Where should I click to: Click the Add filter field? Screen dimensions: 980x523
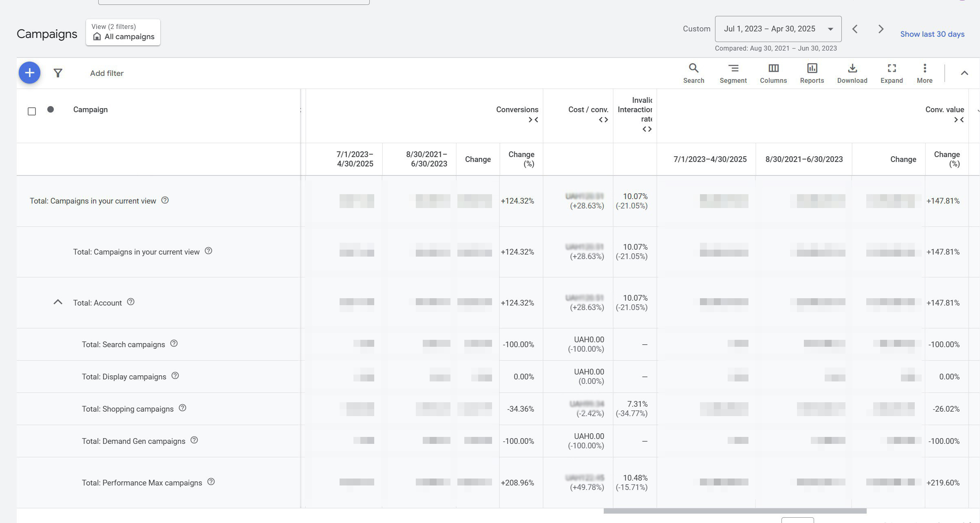(107, 73)
